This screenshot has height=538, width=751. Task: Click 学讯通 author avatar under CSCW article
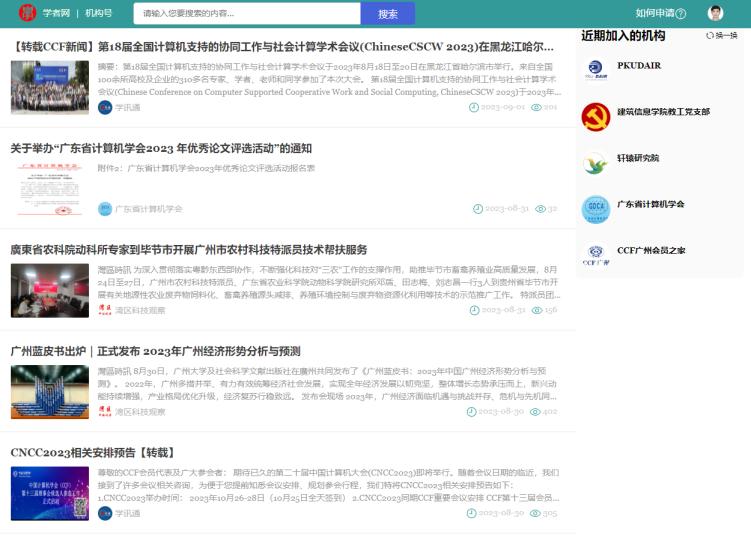[105, 107]
